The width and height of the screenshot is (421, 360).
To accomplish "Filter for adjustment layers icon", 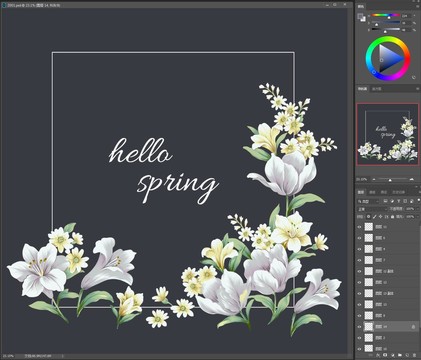I will (x=392, y=201).
